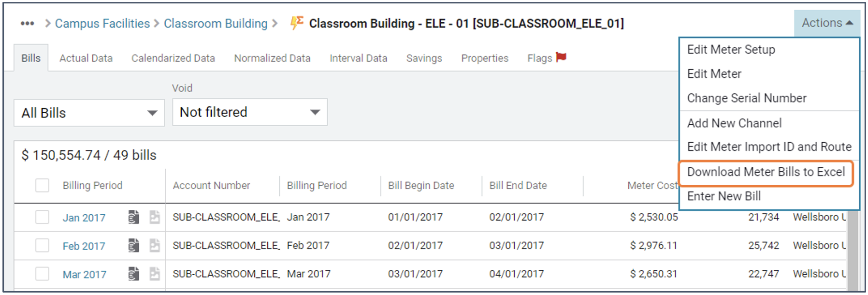Viewport: 868px width, 295px height.
Task: Collapse the Actions menu via its chevron
Action: 849,22
